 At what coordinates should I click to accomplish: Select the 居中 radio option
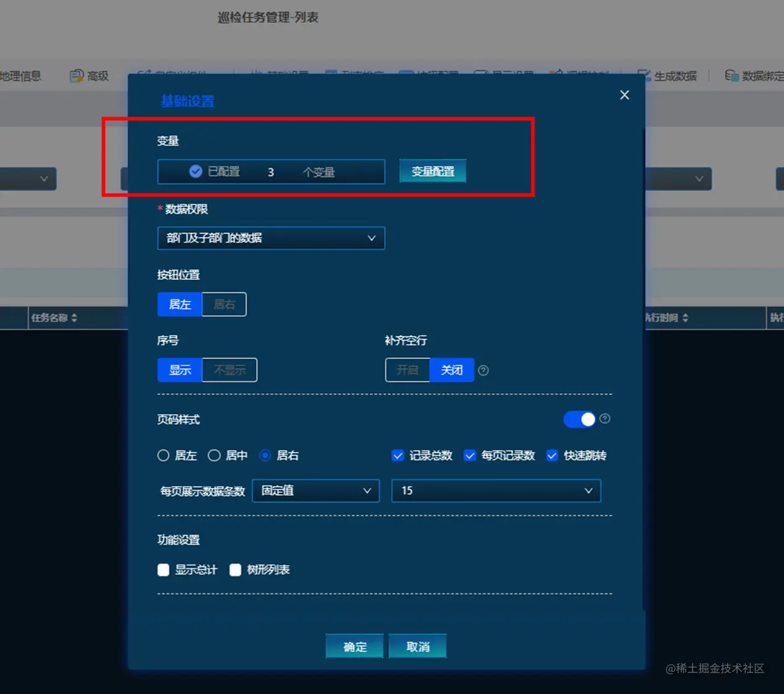pos(214,455)
